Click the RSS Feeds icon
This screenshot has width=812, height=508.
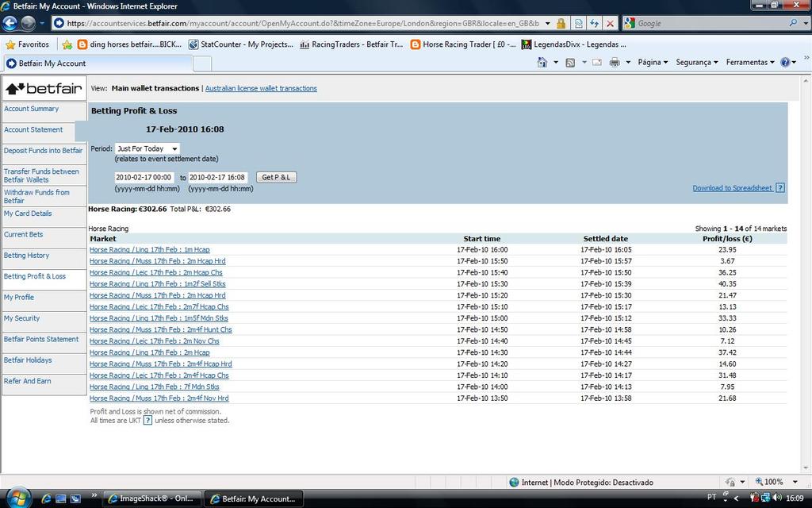(569, 62)
